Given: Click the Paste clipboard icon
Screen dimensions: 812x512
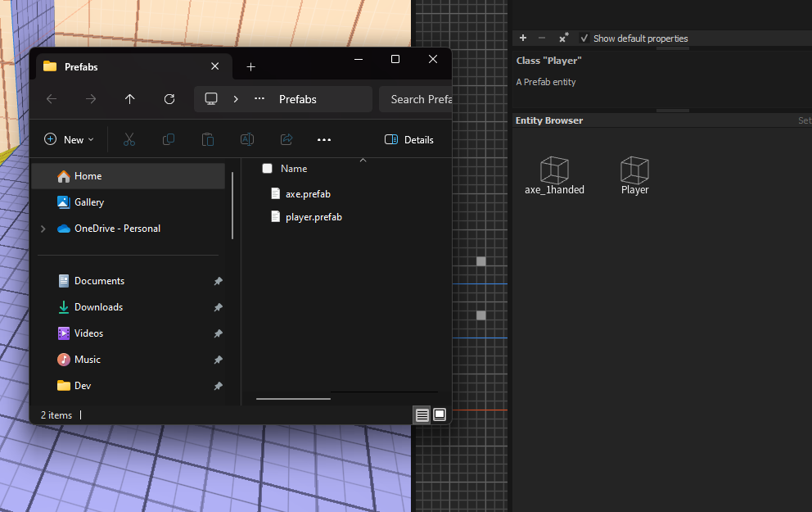Looking at the screenshot, I should [208, 139].
